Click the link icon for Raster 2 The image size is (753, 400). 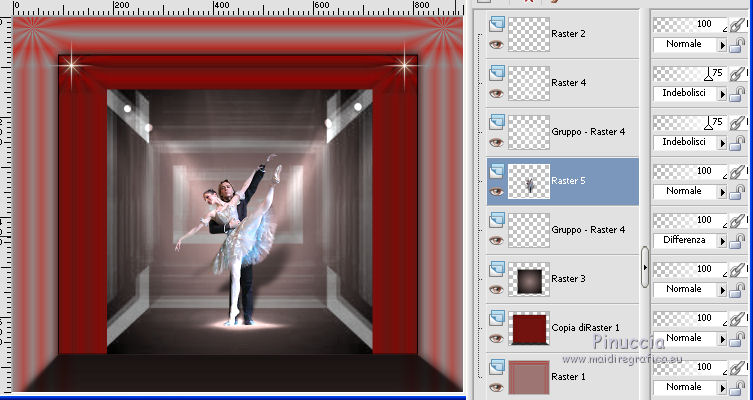(737, 24)
